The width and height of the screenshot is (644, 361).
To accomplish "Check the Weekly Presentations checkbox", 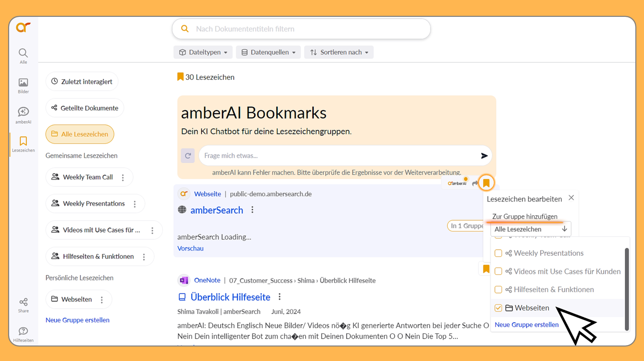I will click(498, 253).
